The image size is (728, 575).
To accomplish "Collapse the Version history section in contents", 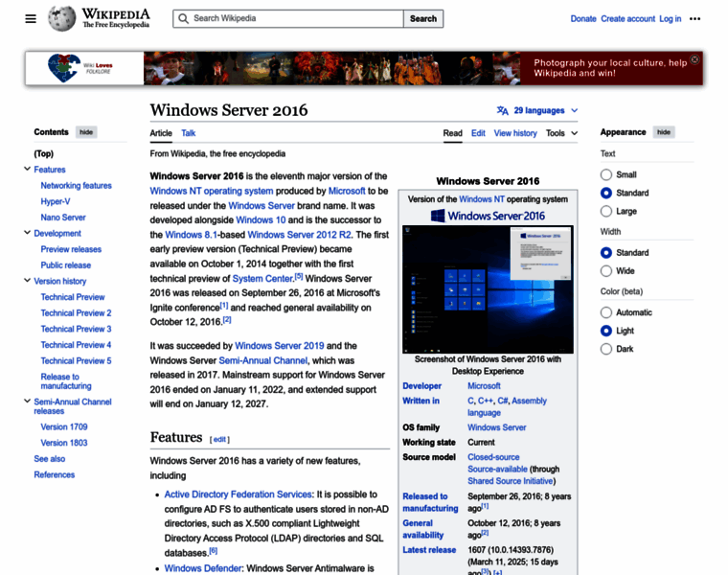I will coord(28,281).
